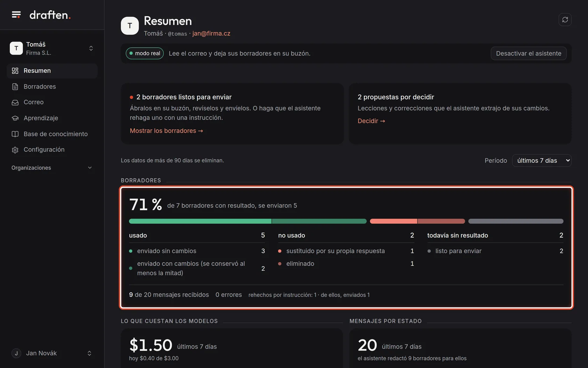The image size is (588, 368).
Task: Click the Configuración gear icon
Action: coord(15,150)
